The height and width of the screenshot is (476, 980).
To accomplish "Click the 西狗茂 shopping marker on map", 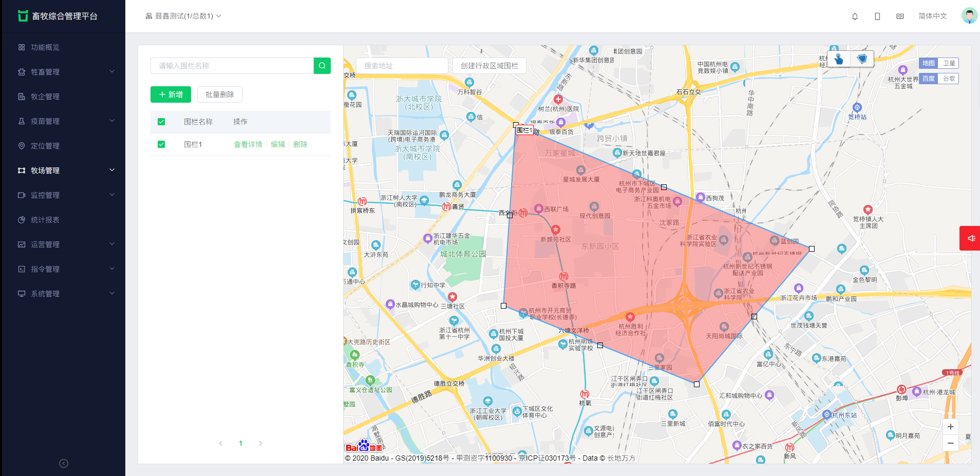I will [x=701, y=197].
